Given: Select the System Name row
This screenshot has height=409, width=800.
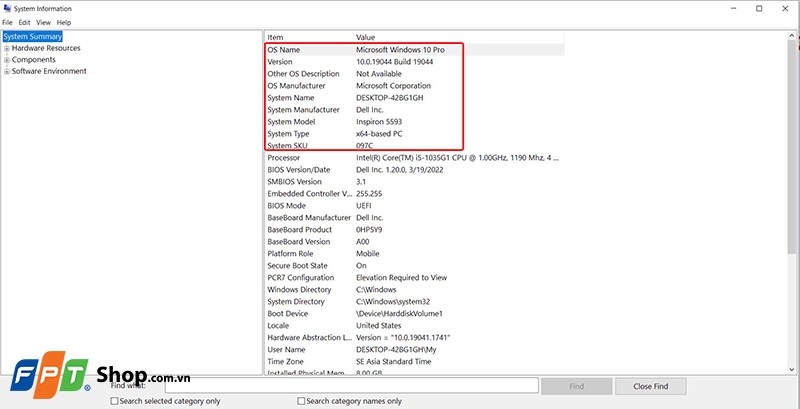Looking at the screenshot, I should tap(414, 97).
